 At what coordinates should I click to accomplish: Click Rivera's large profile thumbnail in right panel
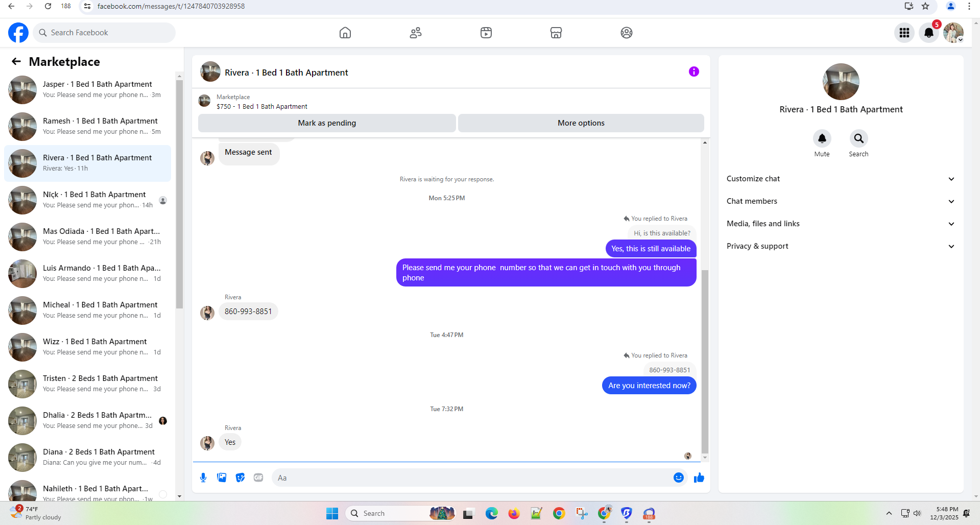841,82
